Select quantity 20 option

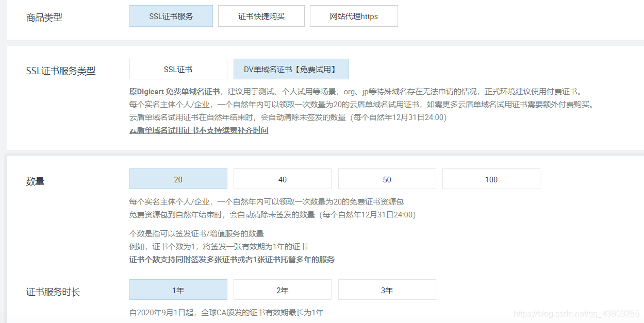178,179
